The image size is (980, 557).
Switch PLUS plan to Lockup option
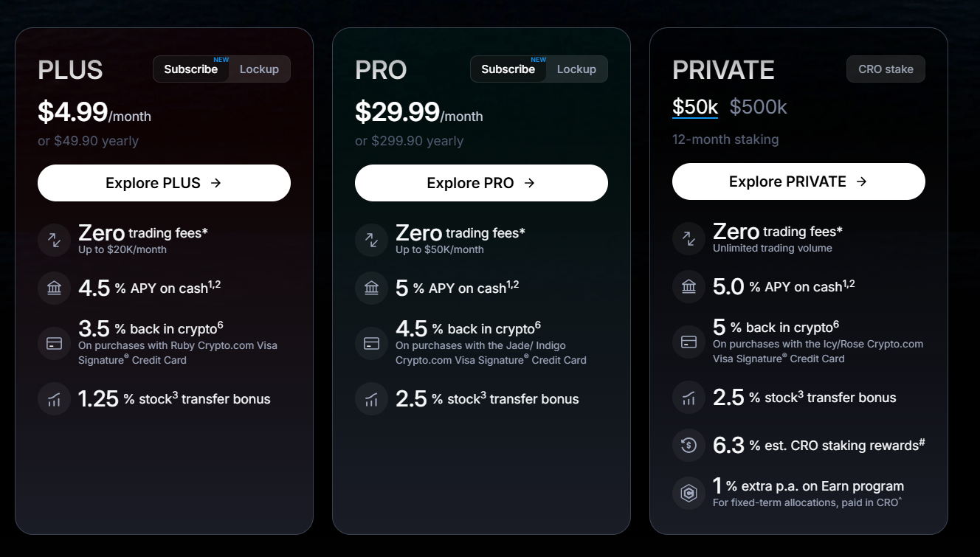tap(259, 69)
